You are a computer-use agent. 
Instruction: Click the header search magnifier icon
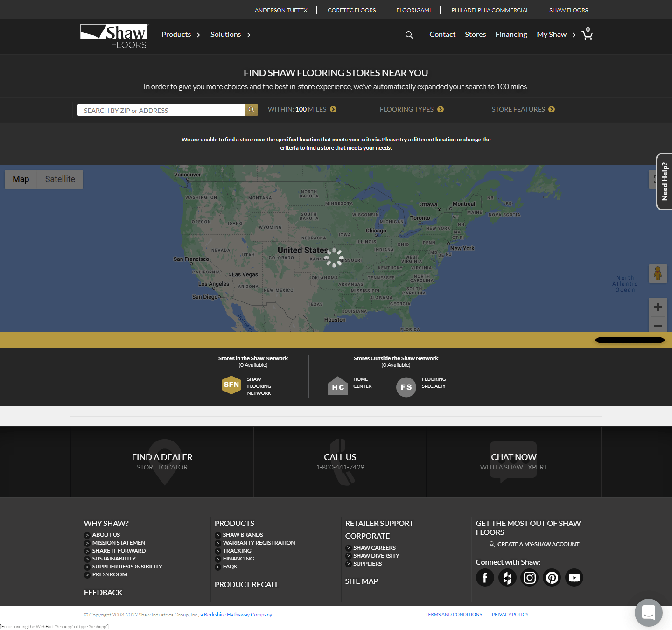pos(409,35)
